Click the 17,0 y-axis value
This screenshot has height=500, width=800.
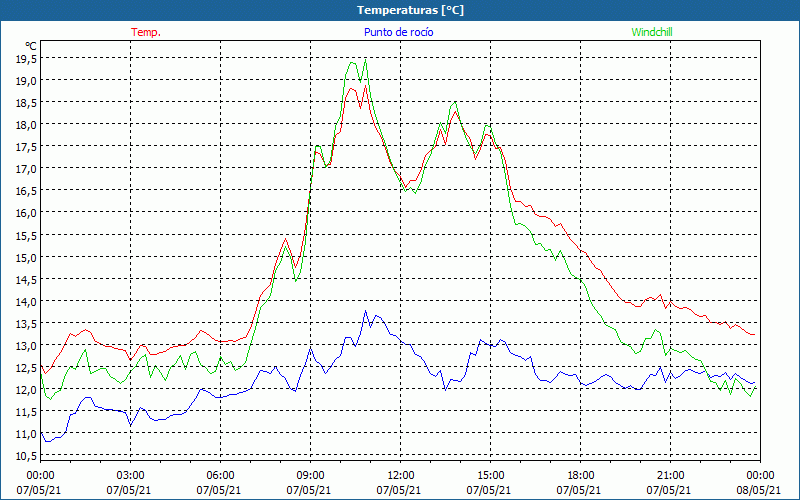pyautogui.click(x=26, y=169)
